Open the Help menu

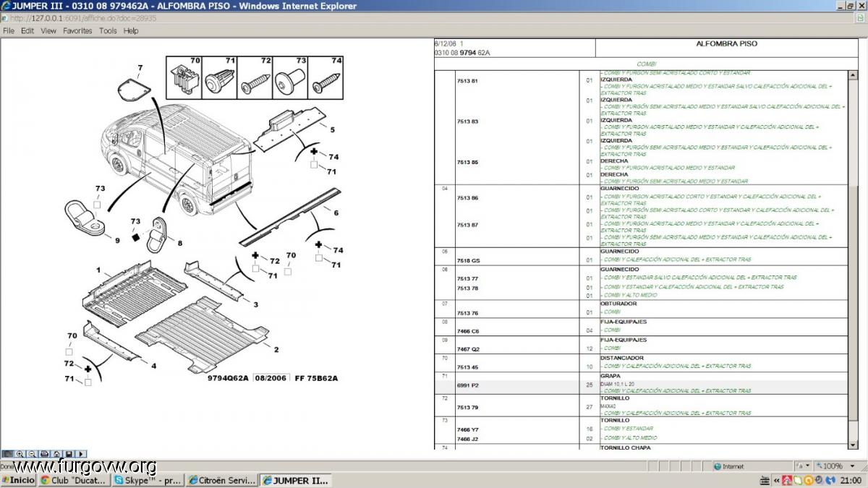pyautogui.click(x=131, y=31)
